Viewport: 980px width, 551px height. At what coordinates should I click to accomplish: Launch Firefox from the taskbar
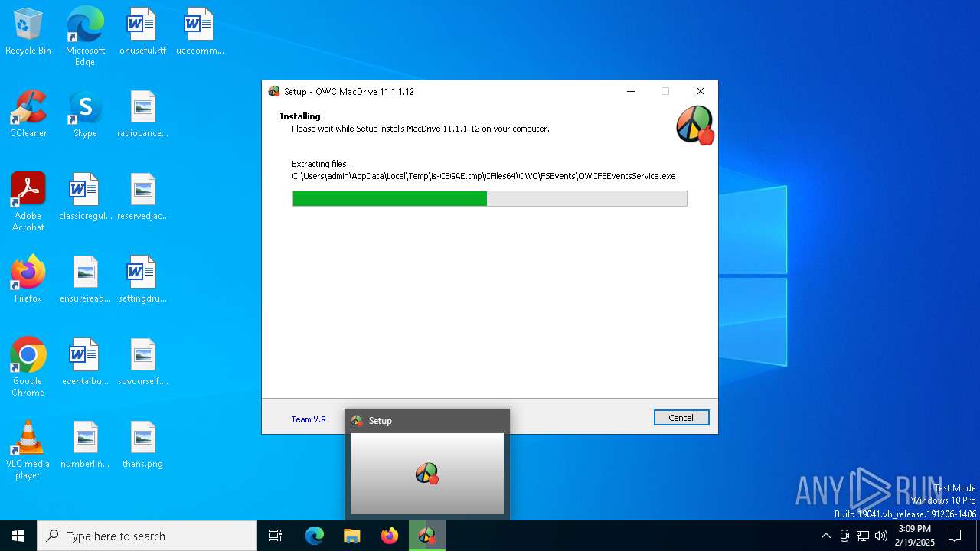pos(390,536)
